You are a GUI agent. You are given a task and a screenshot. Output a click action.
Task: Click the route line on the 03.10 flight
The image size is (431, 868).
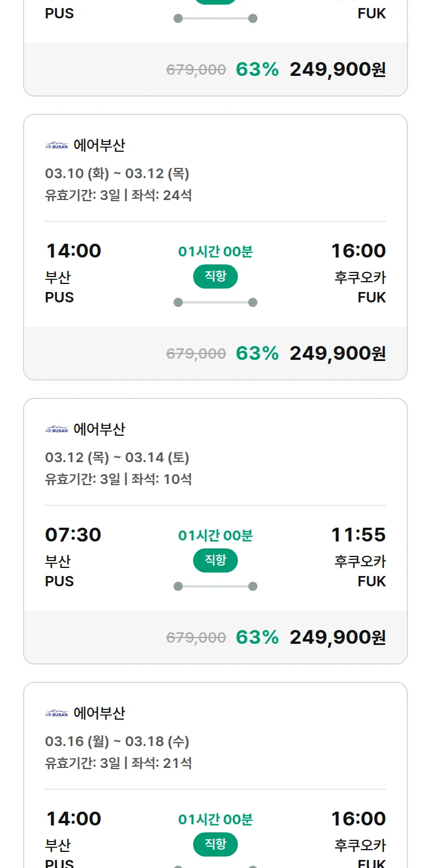coord(215,302)
